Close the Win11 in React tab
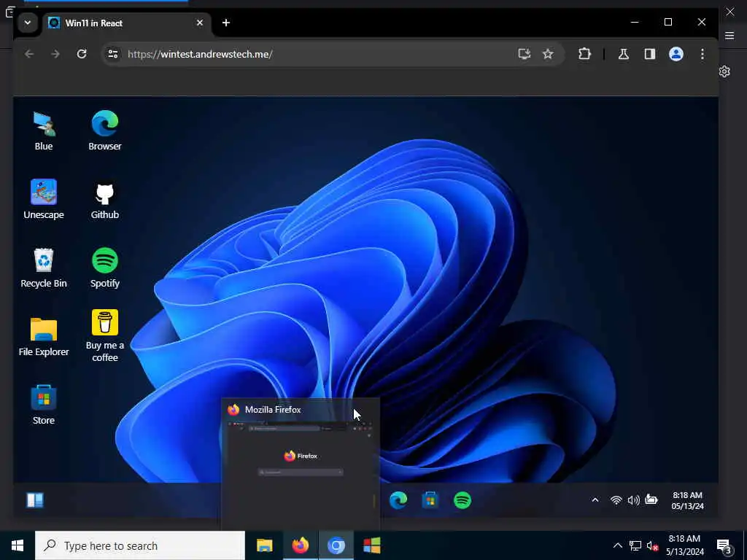Screen dimensions: 747x560 [x=200, y=23]
